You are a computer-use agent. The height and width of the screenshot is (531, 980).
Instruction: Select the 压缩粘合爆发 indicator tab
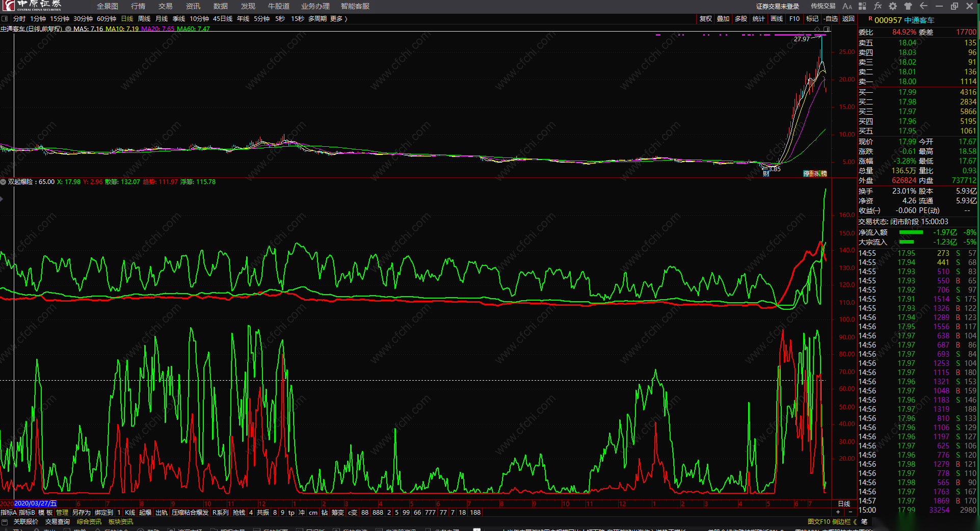[190, 513]
